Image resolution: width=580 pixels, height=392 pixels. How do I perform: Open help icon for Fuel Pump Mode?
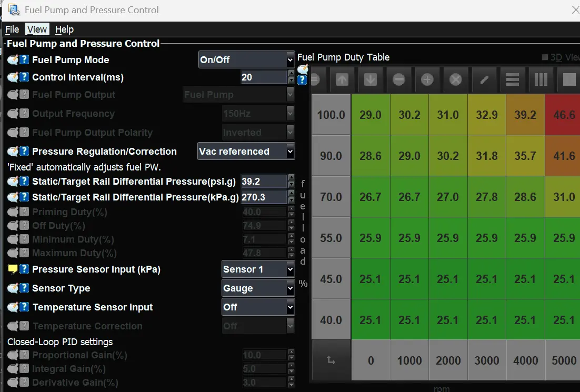24,59
